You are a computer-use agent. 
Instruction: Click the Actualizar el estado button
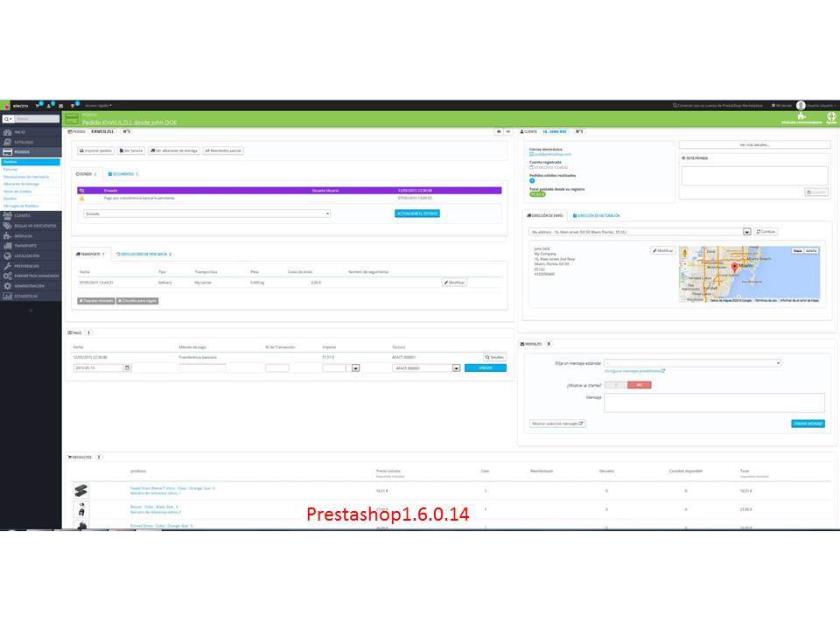(x=417, y=213)
